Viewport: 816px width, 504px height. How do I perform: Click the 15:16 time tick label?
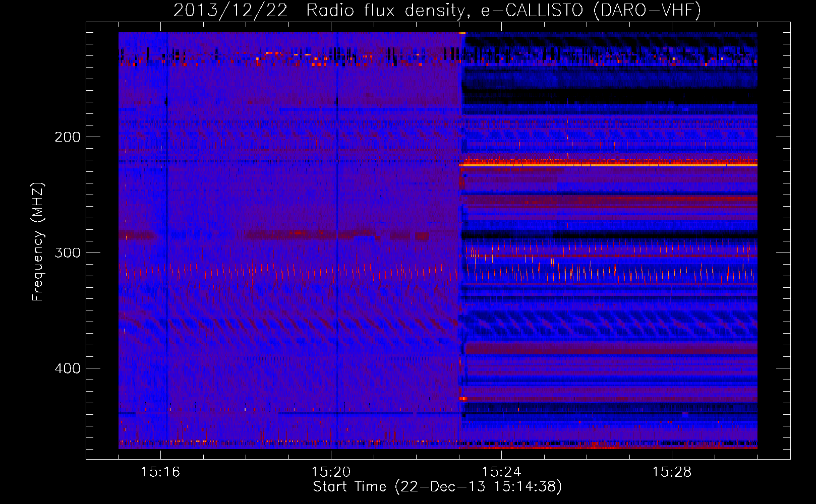click(160, 472)
